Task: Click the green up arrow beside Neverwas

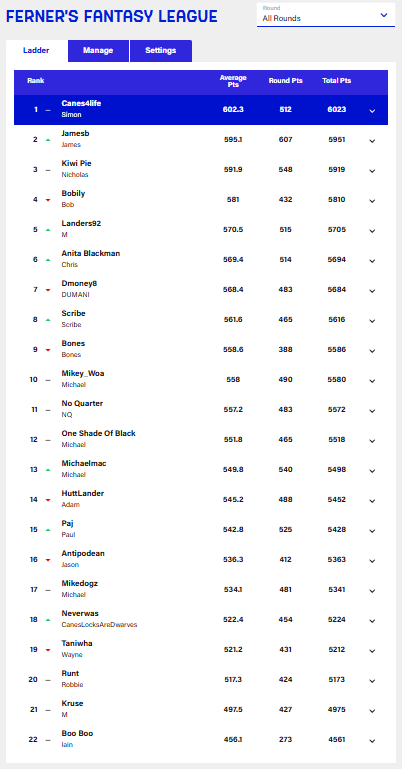Action: [48, 620]
